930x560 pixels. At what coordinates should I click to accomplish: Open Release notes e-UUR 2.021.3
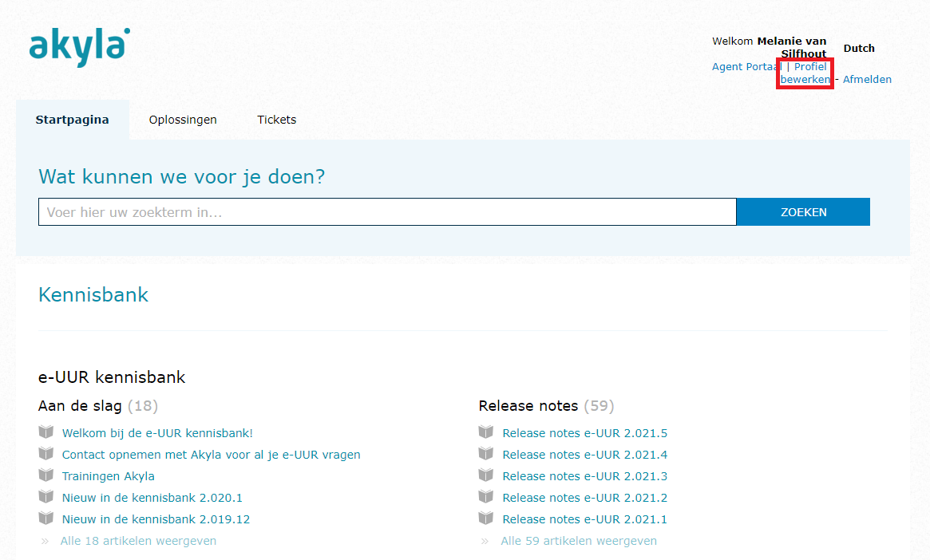[x=585, y=476]
